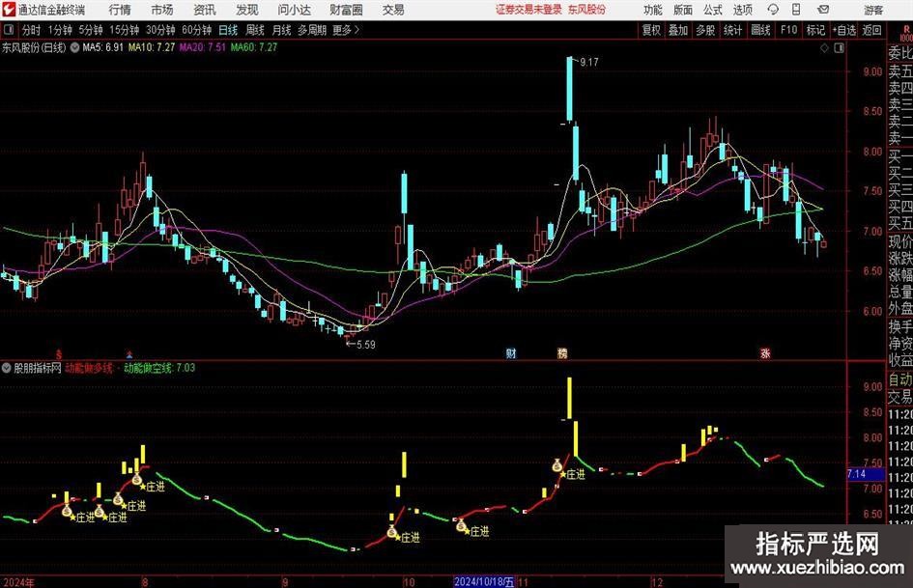Add stock with +自选 button

[x=843, y=30]
